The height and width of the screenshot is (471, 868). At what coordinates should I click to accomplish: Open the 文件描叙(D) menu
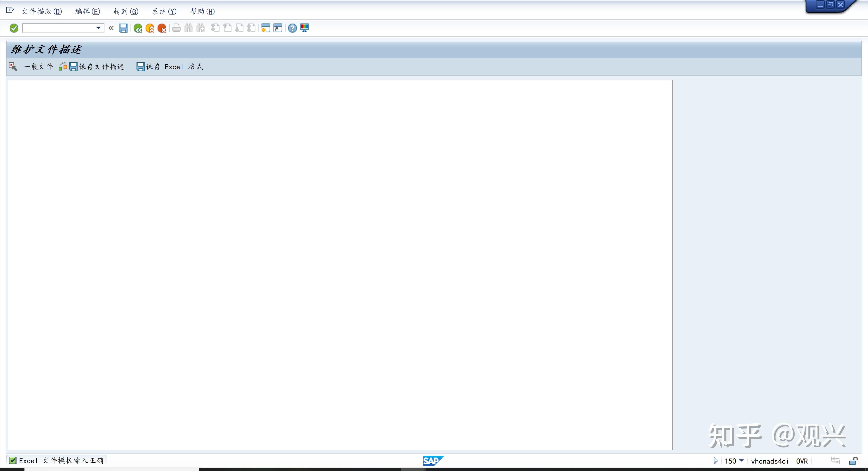(42, 12)
